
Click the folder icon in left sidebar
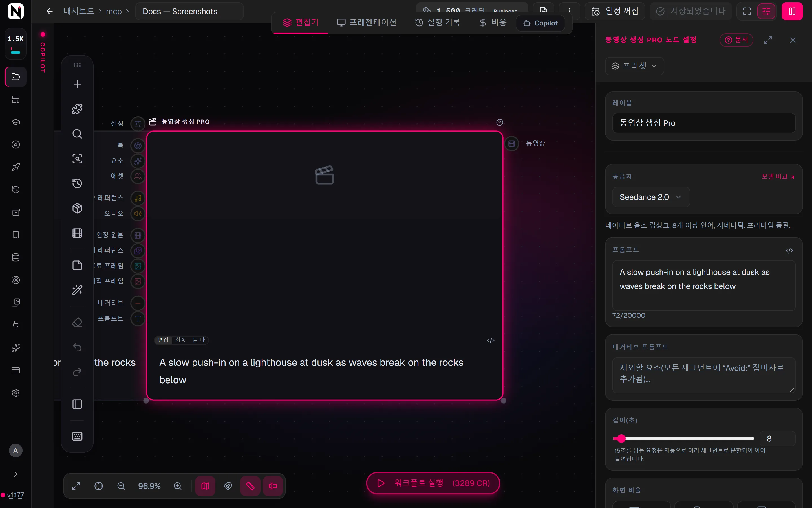(16, 76)
